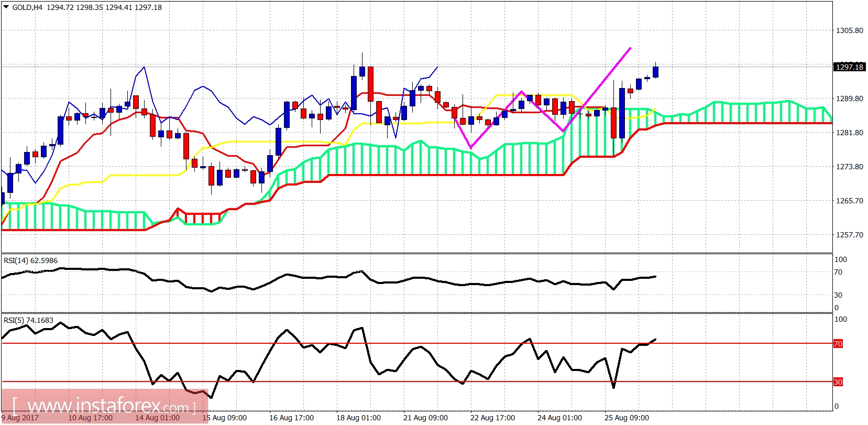Screen dimensions: 868x425
Task: Click the current price label 1297.18
Action: tap(849, 67)
